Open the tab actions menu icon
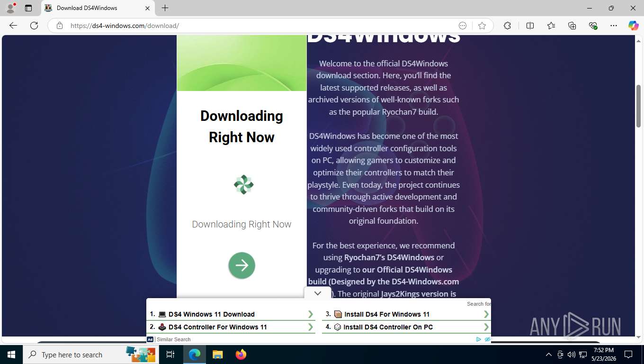The width and height of the screenshot is (644, 364). pos(28,8)
